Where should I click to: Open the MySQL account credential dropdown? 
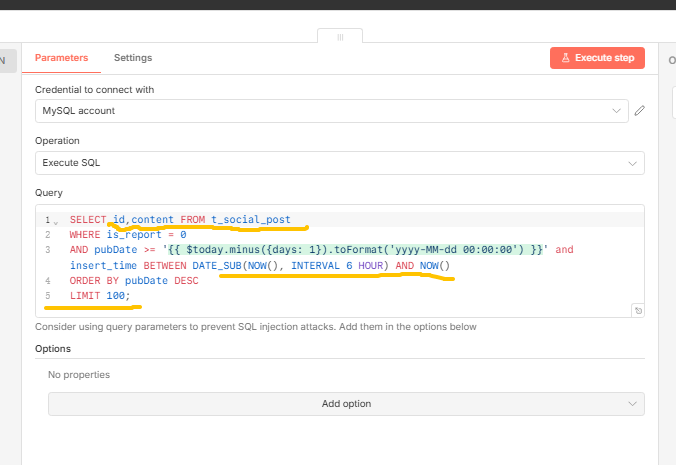(x=331, y=111)
